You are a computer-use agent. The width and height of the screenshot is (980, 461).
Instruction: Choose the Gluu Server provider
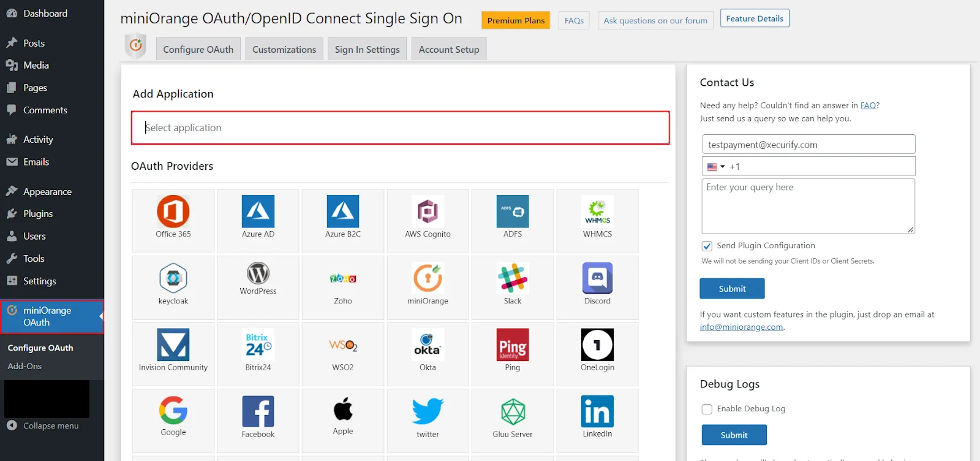coord(513,411)
